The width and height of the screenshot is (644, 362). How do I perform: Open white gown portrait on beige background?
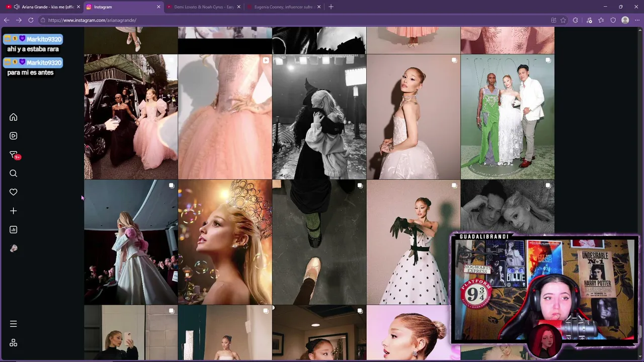413,117
